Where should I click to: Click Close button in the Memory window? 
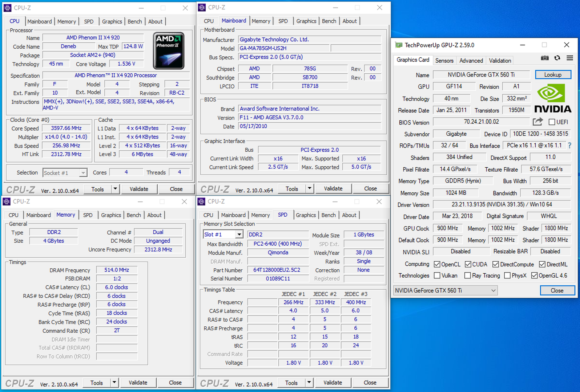(175, 382)
